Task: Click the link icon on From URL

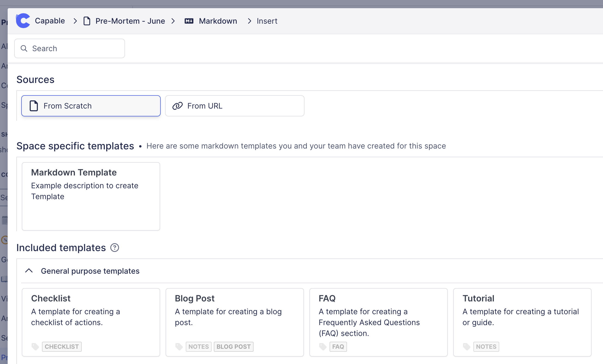Action: [178, 106]
